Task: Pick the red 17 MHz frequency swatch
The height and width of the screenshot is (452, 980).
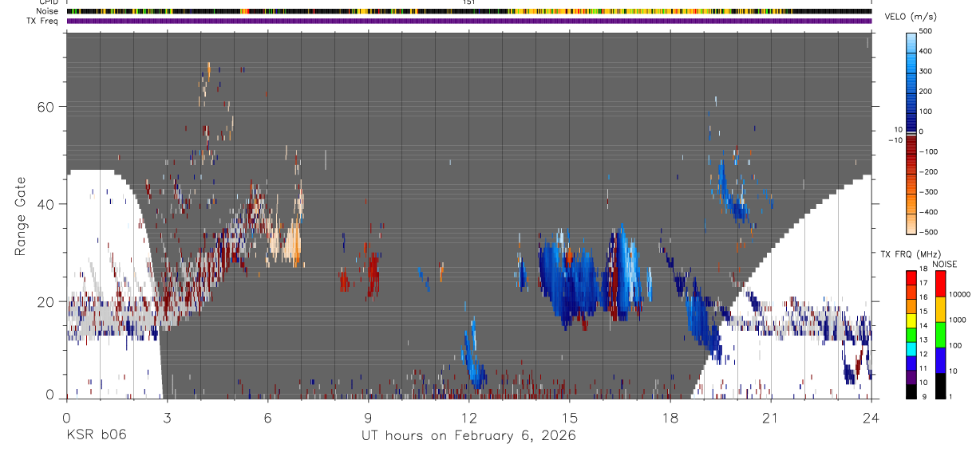Action: click(911, 278)
